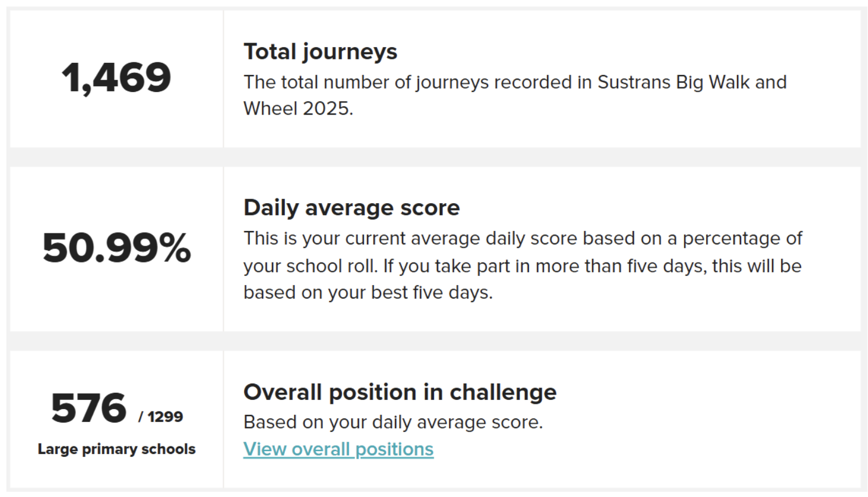868x497 pixels.
Task: Click the Overall position card panel
Action: (435, 419)
